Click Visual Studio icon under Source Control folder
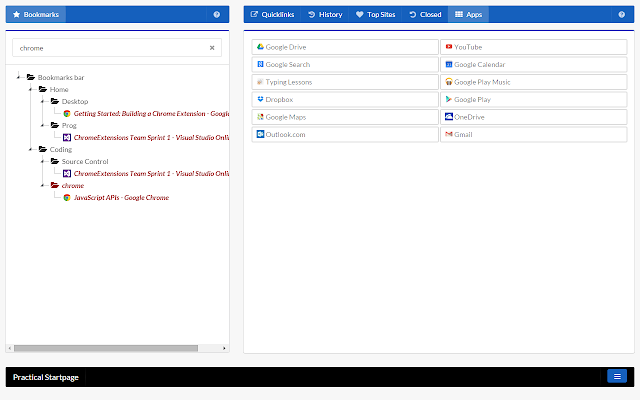 67,173
